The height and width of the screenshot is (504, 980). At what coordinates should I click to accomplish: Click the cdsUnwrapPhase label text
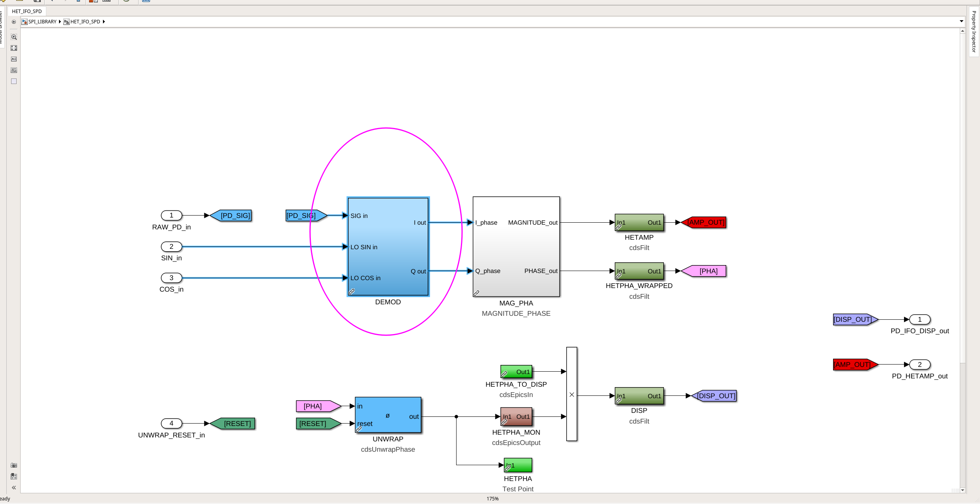(388, 449)
